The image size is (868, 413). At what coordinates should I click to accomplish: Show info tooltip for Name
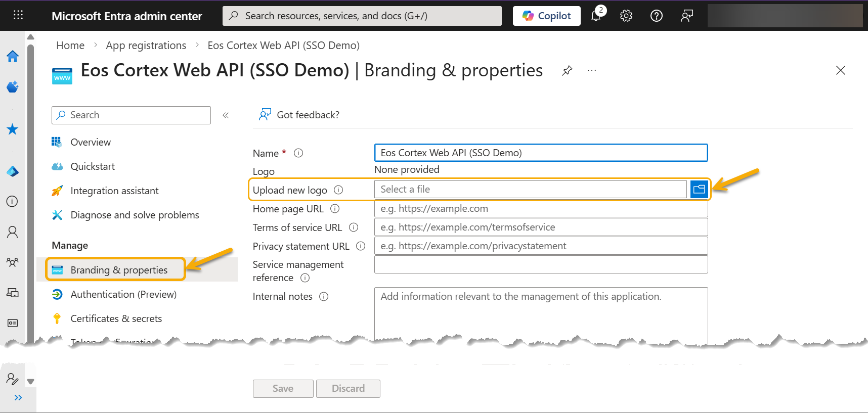point(298,153)
